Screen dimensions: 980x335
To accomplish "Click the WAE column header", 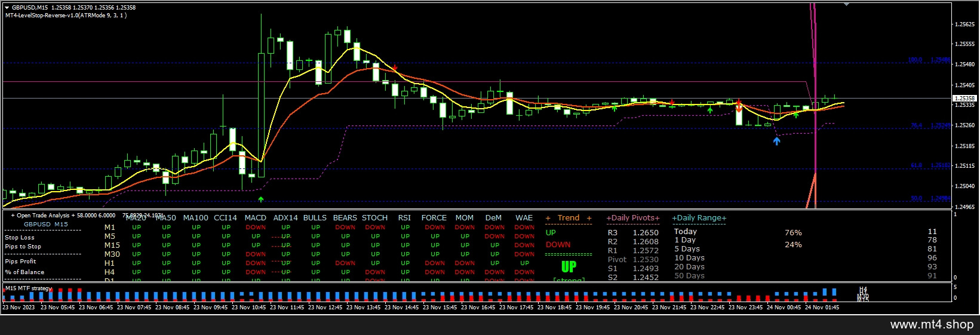I will [524, 218].
